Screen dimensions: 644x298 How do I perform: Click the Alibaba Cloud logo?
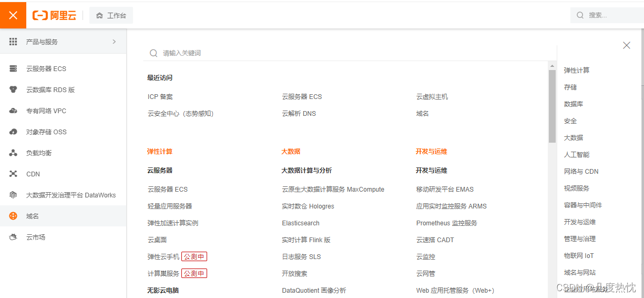click(55, 16)
